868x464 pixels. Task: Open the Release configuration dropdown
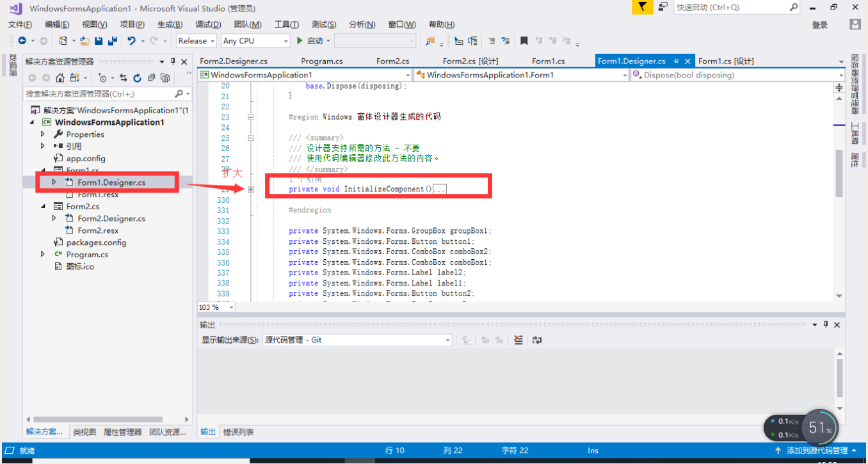pyautogui.click(x=196, y=40)
